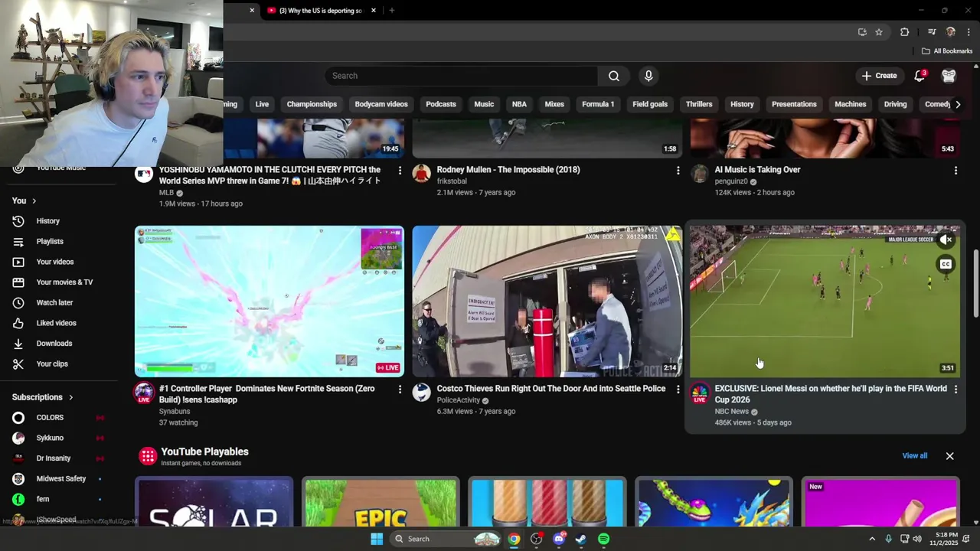Switch to the 'Why the US is deporting' tab
The height and width of the screenshot is (551, 980).
pyautogui.click(x=320, y=11)
